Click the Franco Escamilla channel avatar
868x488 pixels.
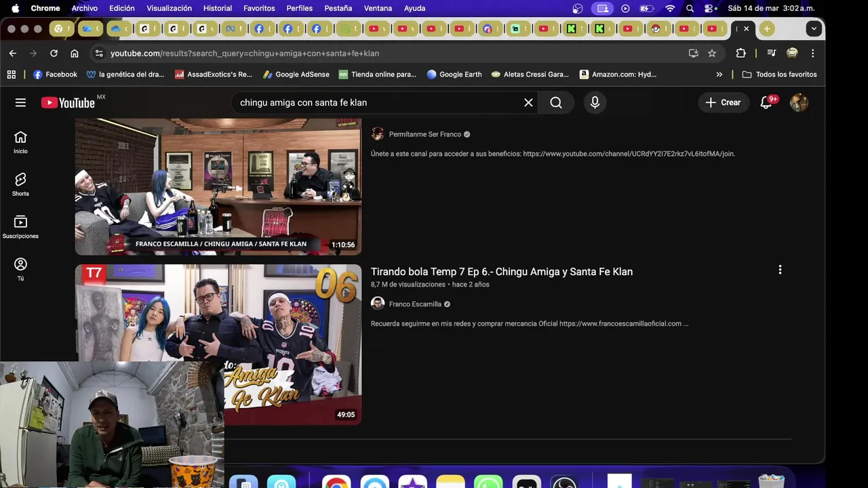[378, 304]
